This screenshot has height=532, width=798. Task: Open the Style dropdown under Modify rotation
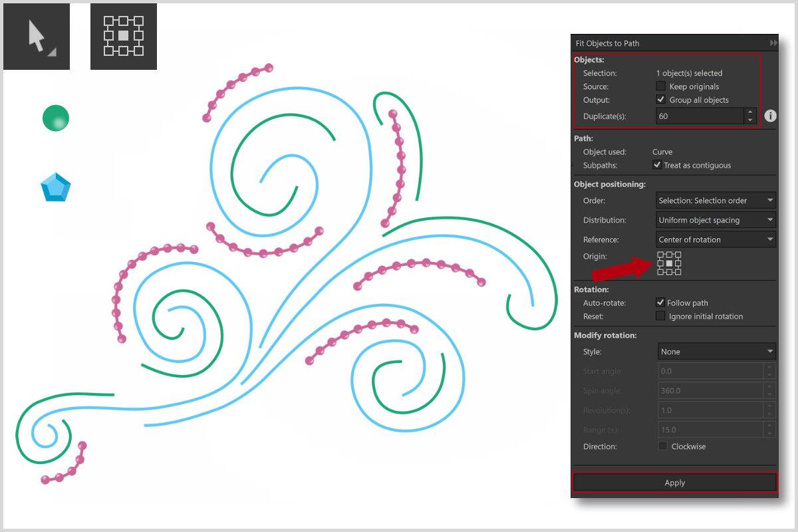coord(715,351)
